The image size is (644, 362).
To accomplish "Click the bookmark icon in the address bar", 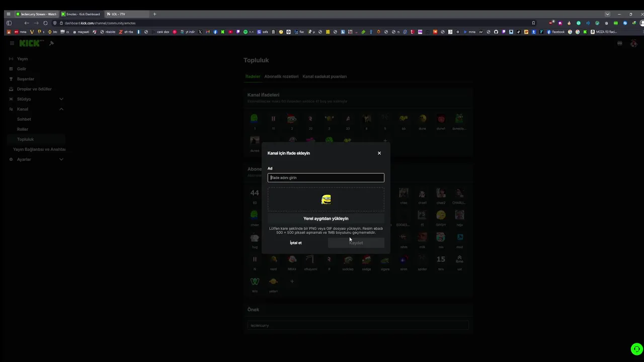I will click(x=533, y=23).
